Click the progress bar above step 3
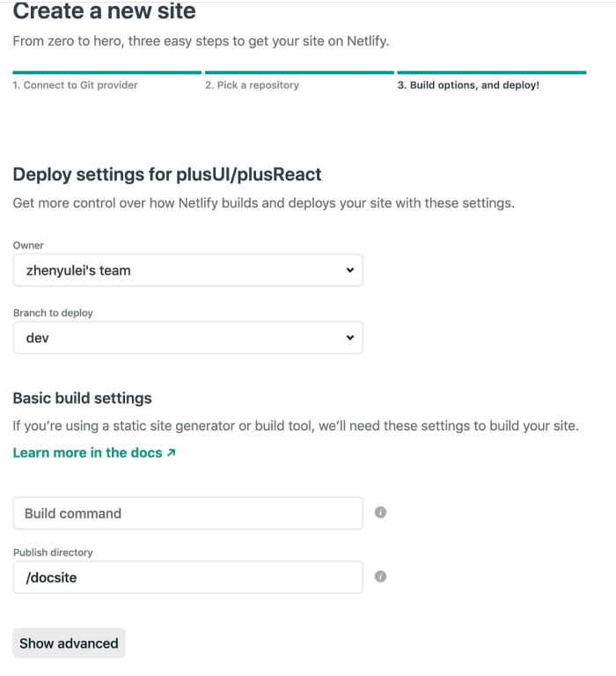The height and width of the screenshot is (676, 616). (491, 72)
